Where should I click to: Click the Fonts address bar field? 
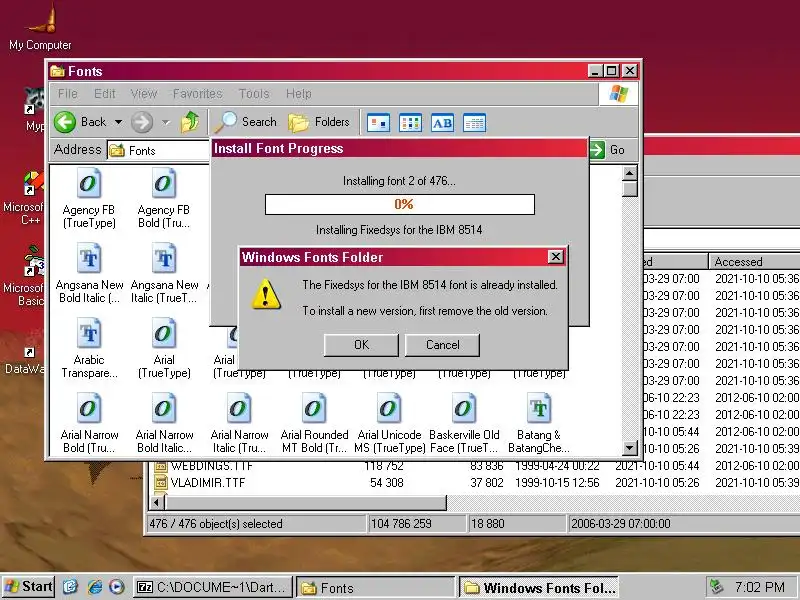[159, 151]
